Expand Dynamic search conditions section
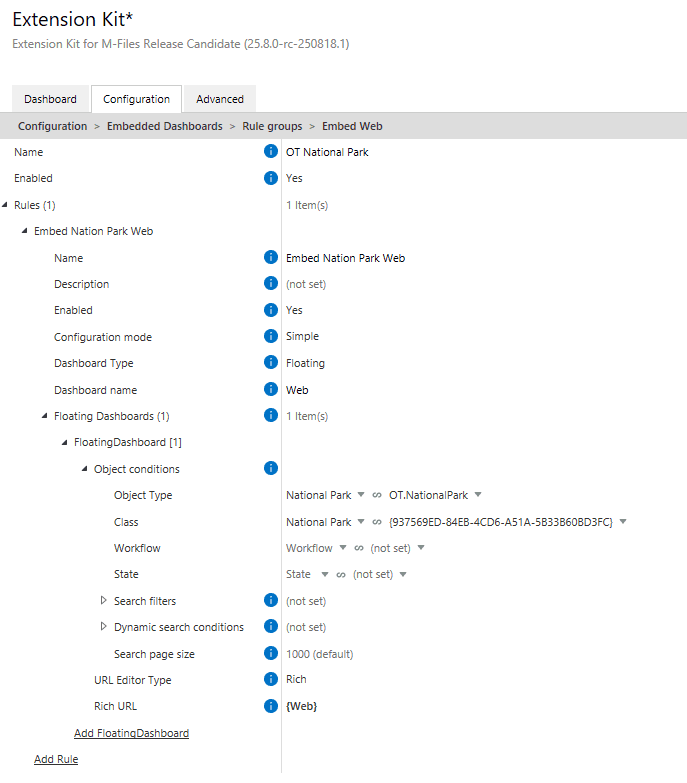The height and width of the screenshot is (783, 687). click(104, 627)
